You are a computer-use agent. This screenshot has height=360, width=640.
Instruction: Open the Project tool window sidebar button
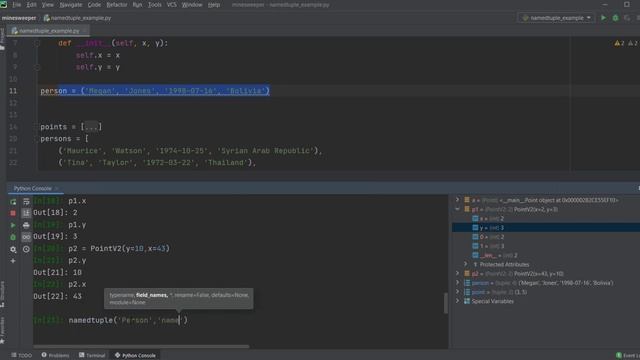coord(2,40)
